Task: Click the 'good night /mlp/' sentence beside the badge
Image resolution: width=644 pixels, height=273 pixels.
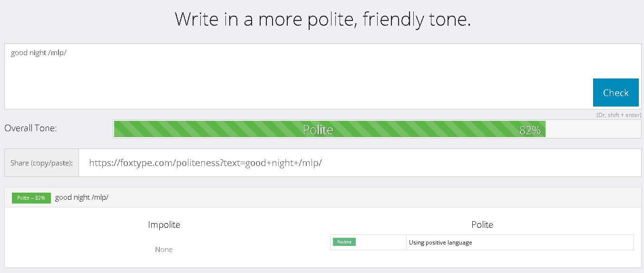Action: click(x=82, y=197)
